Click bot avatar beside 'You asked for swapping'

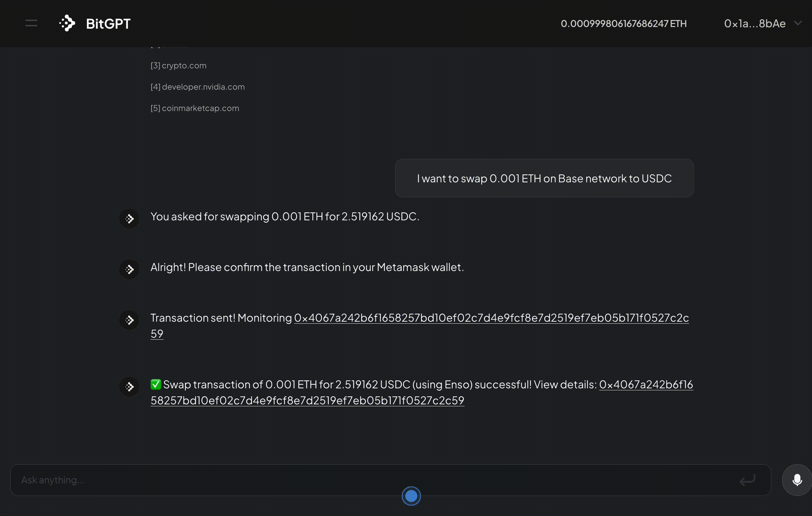pos(129,219)
